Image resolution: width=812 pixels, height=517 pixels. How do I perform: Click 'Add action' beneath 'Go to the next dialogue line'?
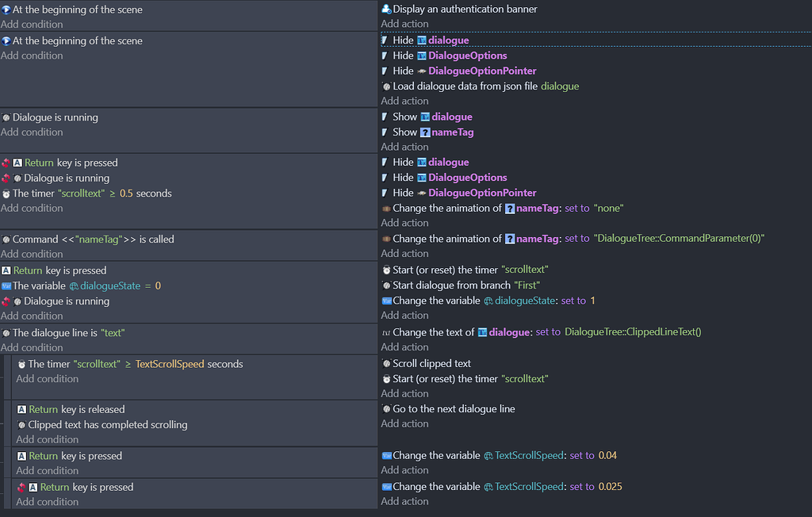point(404,423)
